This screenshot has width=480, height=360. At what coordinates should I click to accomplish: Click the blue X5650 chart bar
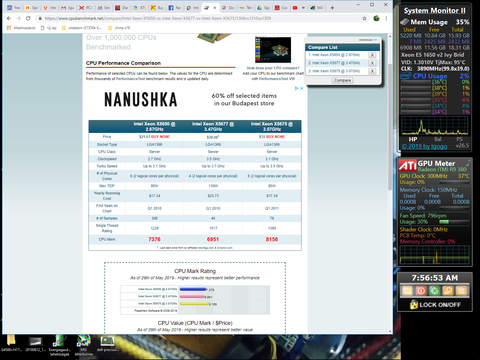(193, 289)
